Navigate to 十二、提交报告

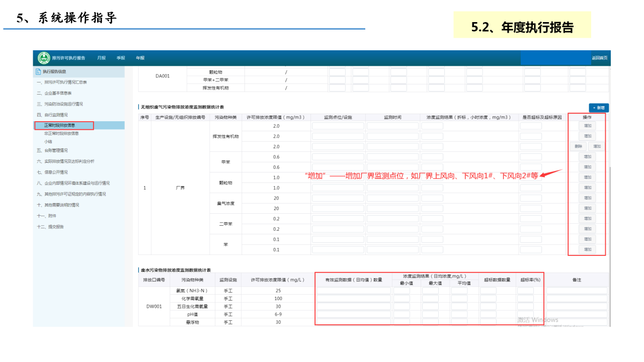[50, 227]
